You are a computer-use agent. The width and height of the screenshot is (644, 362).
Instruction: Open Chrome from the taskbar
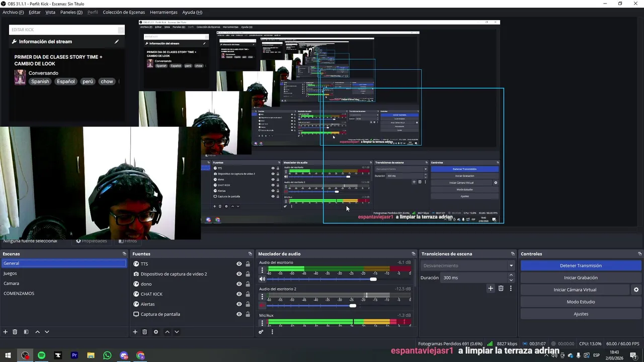(140, 355)
